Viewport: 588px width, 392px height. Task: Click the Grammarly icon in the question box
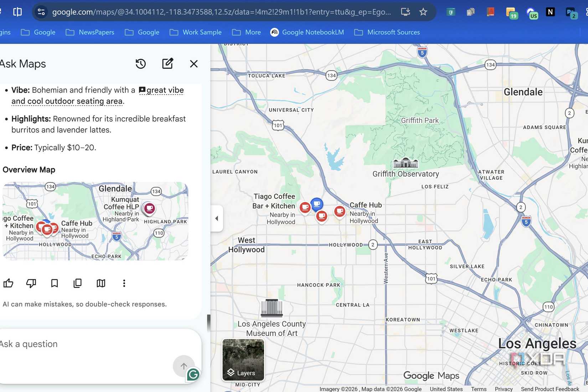coord(193,375)
